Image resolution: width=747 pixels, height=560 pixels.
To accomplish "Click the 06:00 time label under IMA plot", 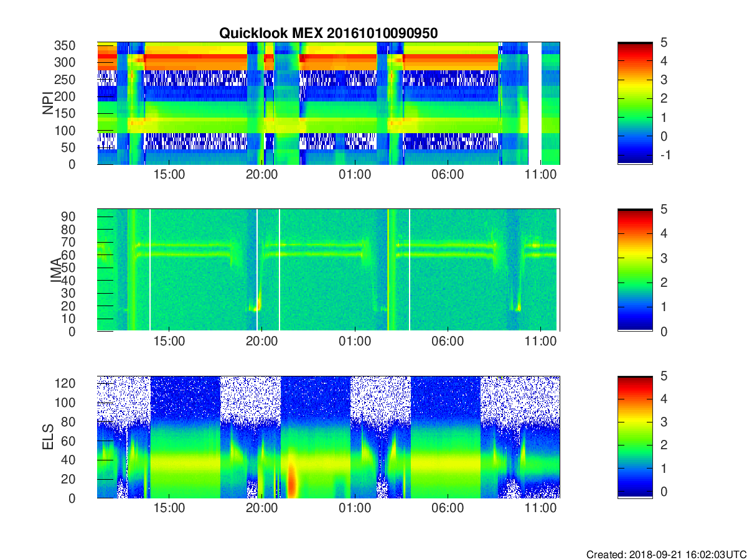I will click(x=448, y=342).
